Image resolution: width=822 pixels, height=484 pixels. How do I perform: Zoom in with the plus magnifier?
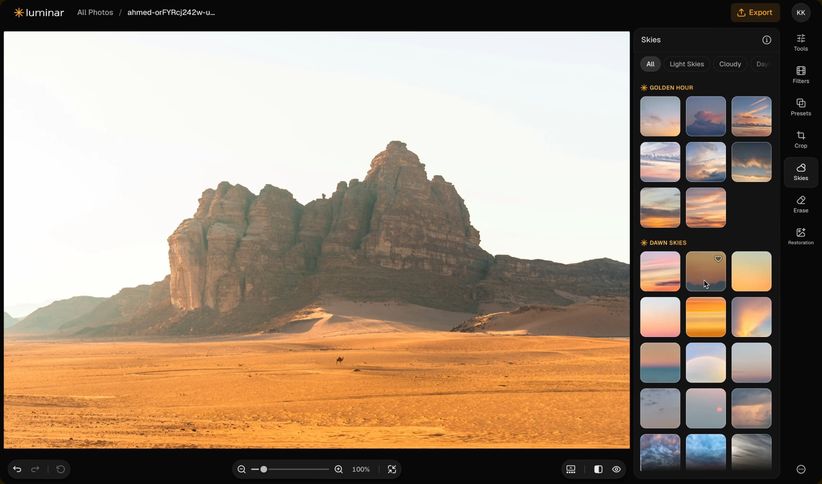click(339, 469)
